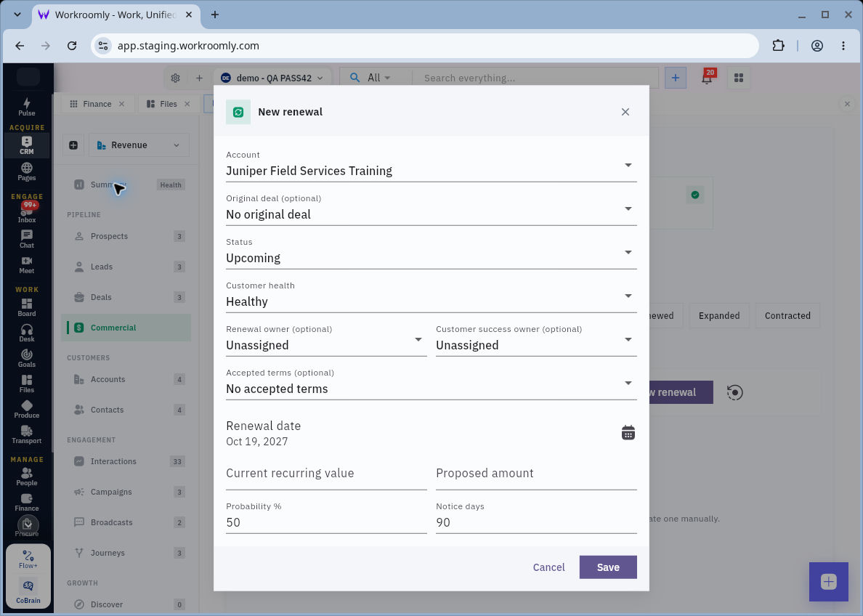
Task: Open the demo - QA PASS42 workspace switcher
Action: (x=272, y=78)
